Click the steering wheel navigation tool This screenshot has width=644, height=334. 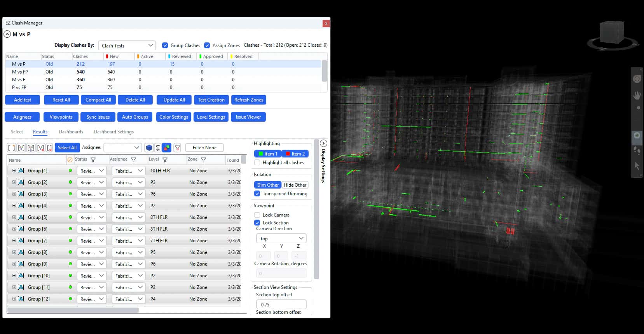point(637,79)
